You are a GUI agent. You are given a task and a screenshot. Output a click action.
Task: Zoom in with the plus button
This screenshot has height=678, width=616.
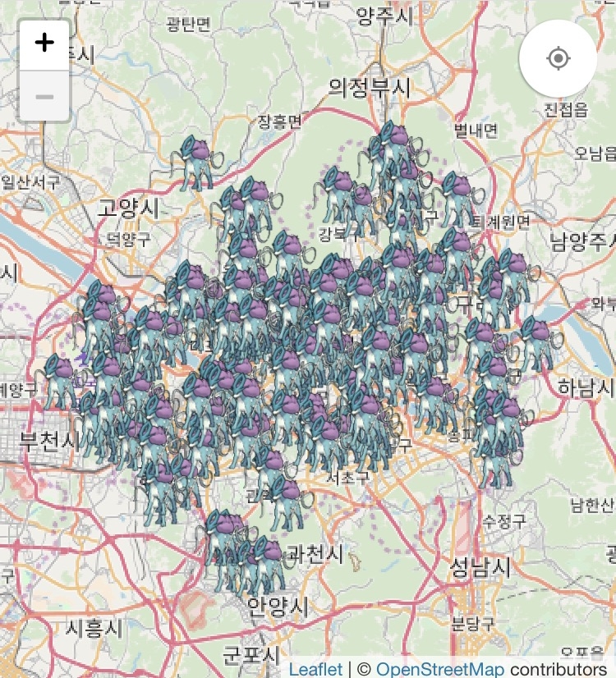click(44, 44)
